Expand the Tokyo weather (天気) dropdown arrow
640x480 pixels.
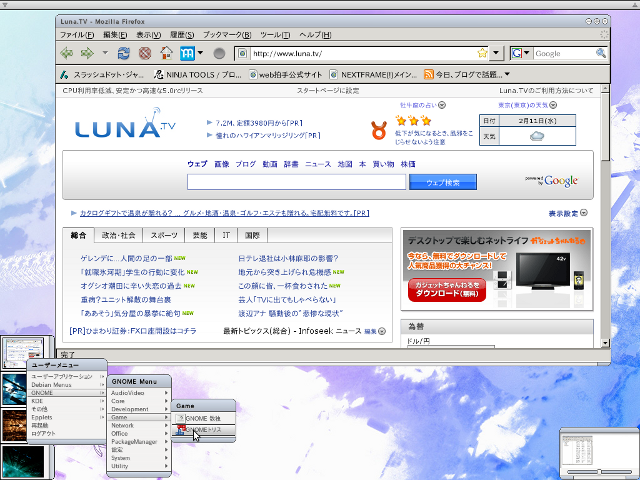[553, 105]
